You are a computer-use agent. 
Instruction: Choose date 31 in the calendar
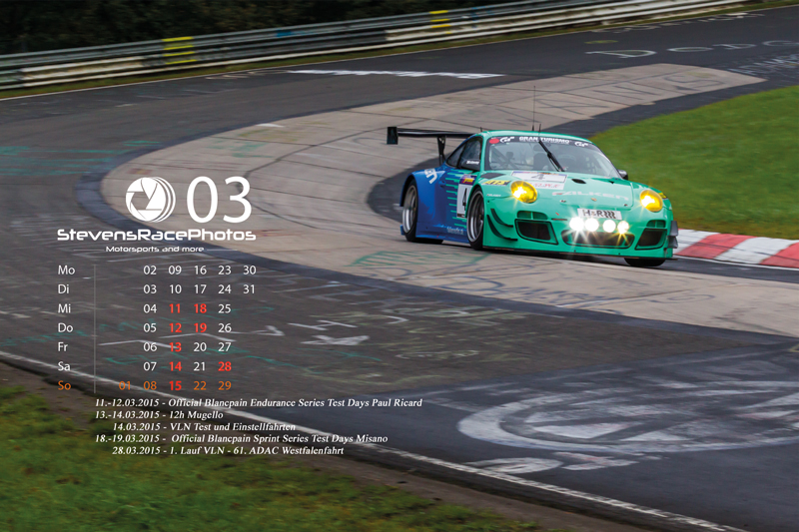click(x=249, y=289)
